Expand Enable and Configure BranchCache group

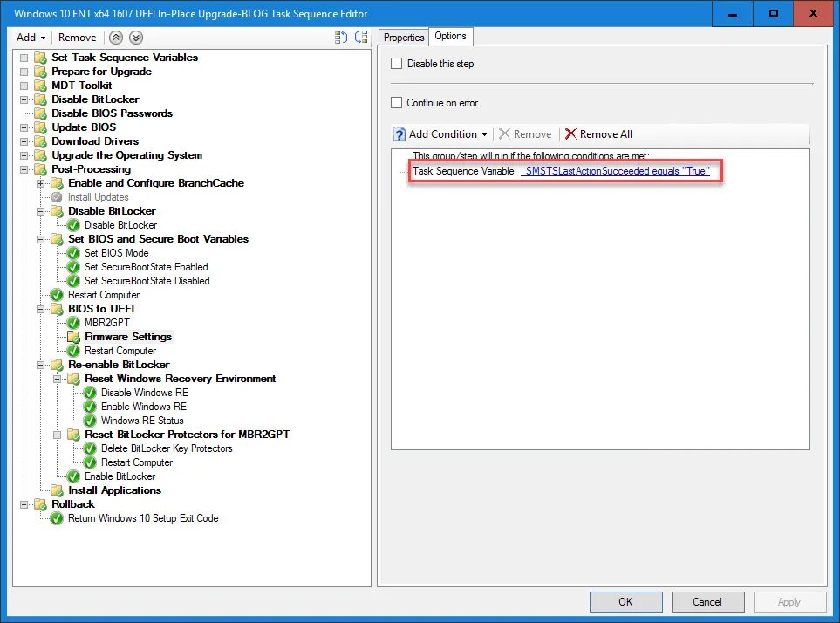(x=40, y=183)
